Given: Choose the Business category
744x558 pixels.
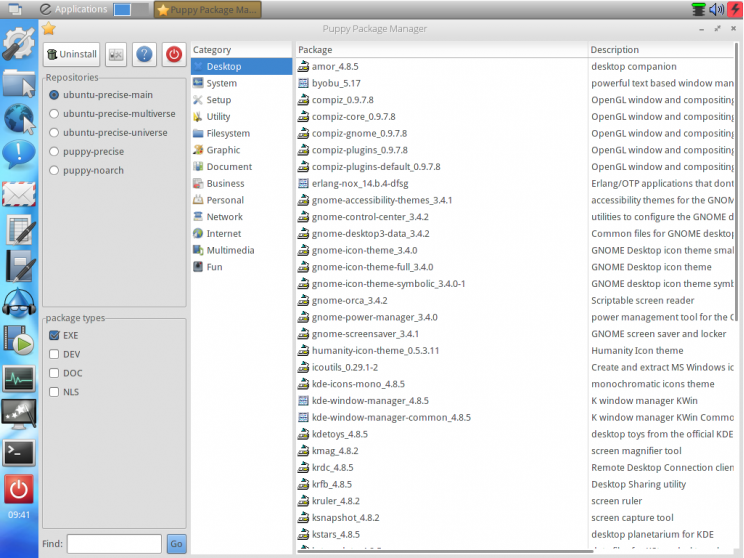Looking at the screenshot, I should point(242,184).
